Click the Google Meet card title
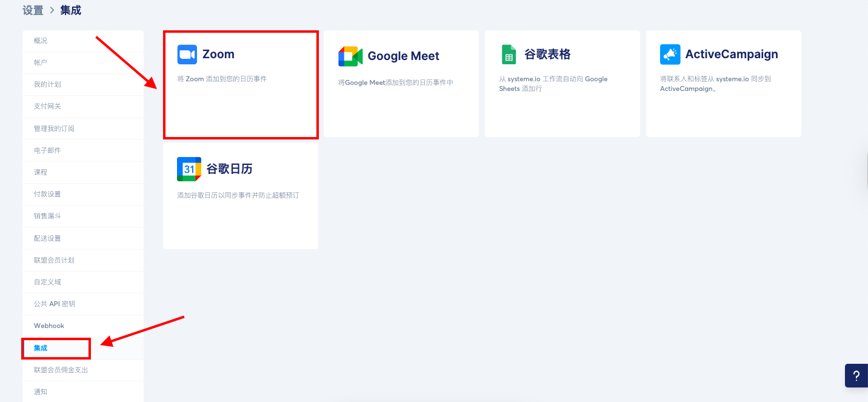 point(404,56)
